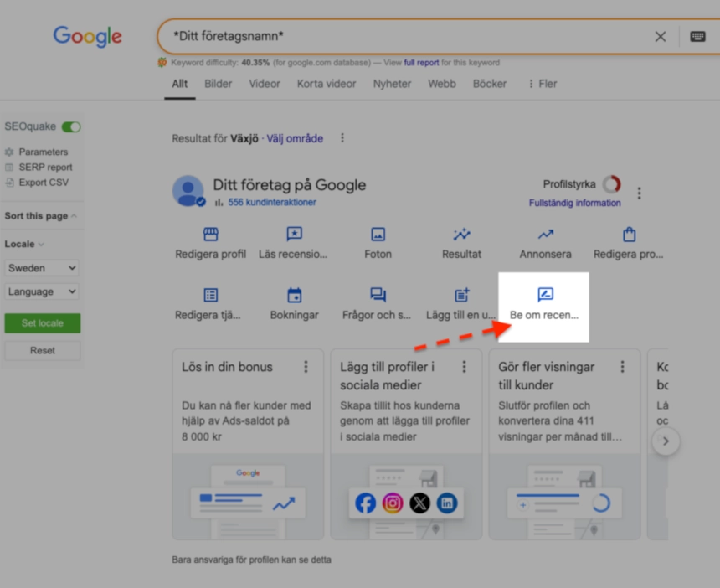The height and width of the screenshot is (588, 720).
Task: Toggle the SEOquake switch
Action: coord(71,126)
